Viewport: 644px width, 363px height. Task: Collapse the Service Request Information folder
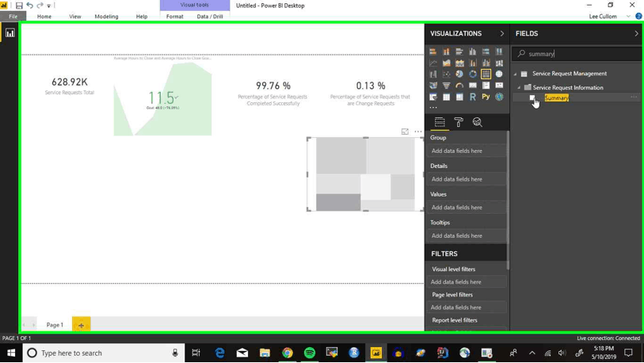(519, 87)
